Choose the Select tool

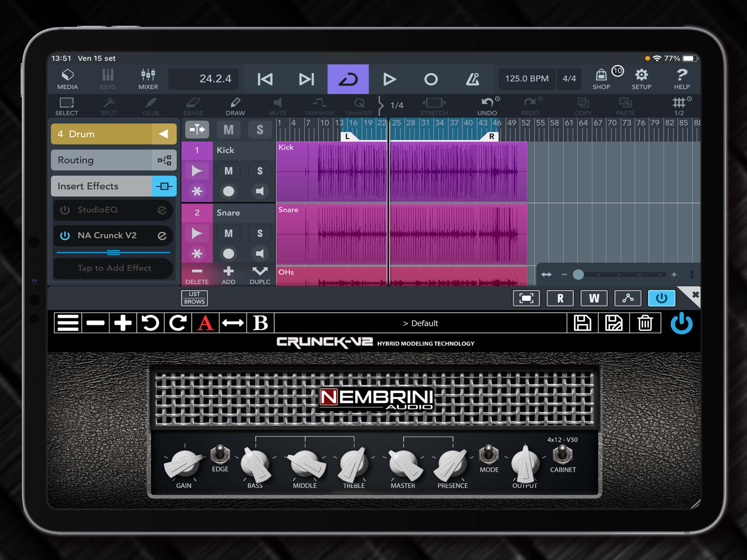coord(66,106)
